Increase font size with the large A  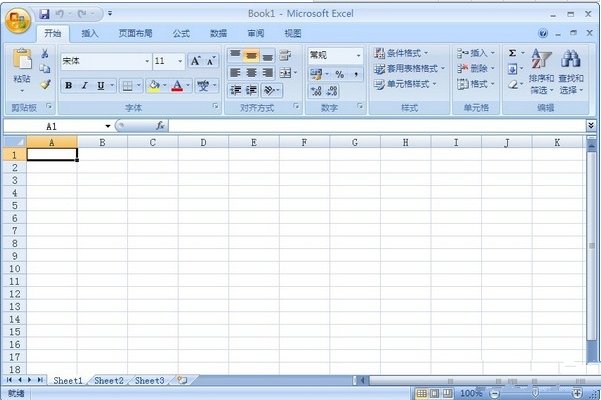point(196,61)
